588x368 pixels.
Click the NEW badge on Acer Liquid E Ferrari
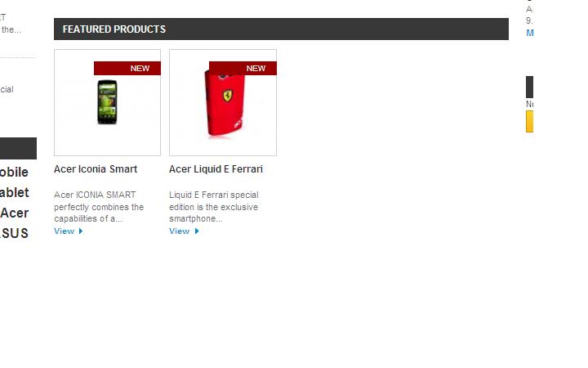tap(243, 69)
